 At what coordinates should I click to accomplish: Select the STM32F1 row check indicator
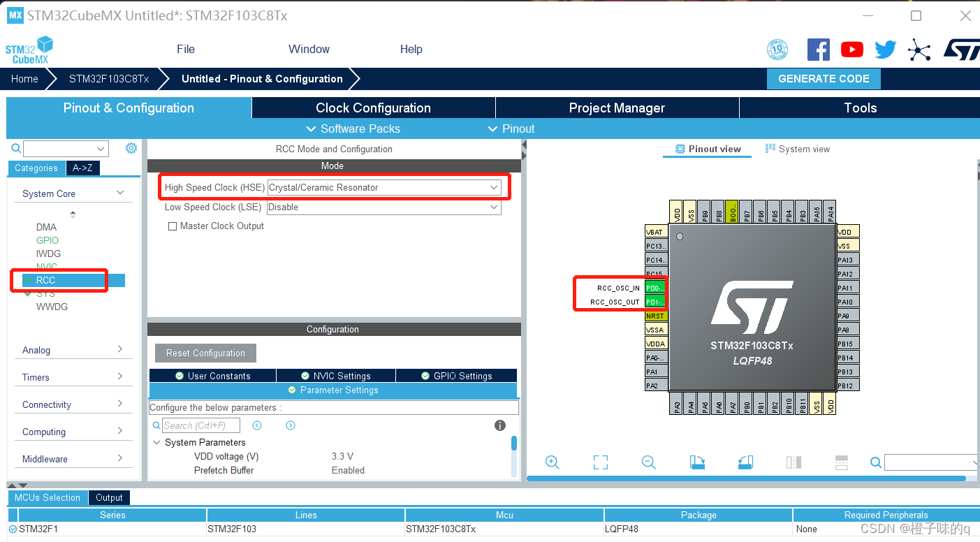point(13,529)
